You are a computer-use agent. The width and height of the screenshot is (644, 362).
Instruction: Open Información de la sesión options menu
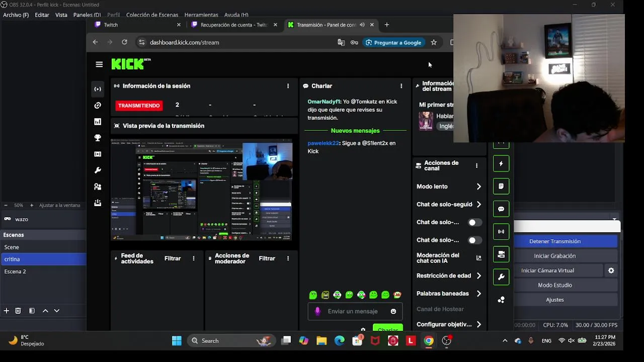(x=288, y=86)
